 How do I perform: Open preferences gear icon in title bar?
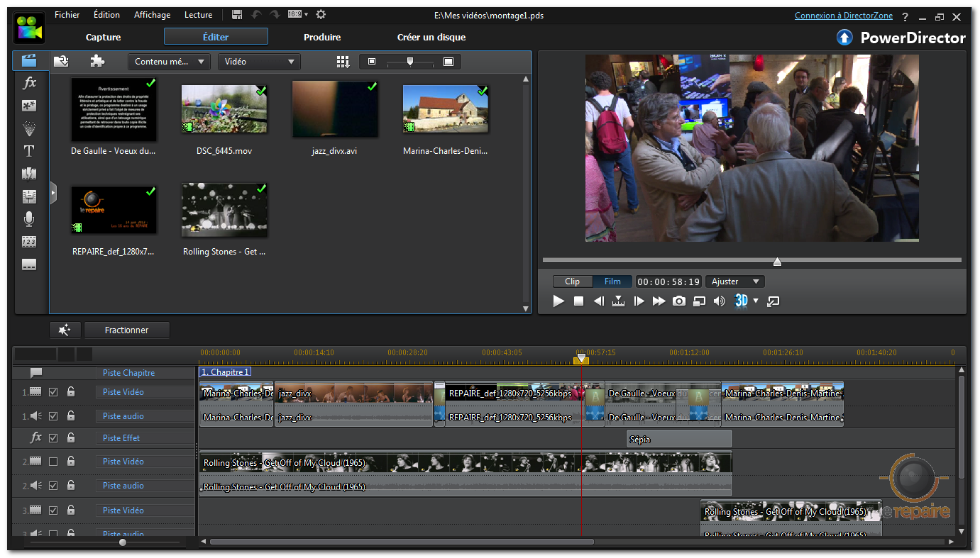click(321, 15)
